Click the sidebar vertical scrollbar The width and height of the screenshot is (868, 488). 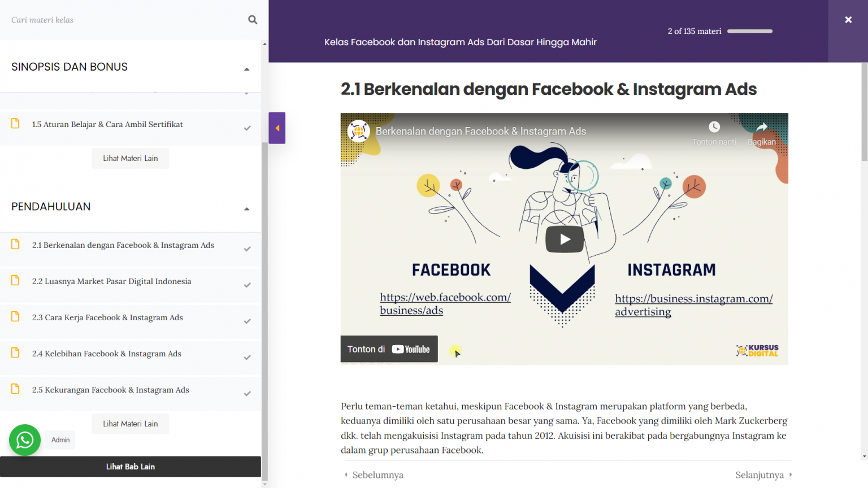click(264, 311)
